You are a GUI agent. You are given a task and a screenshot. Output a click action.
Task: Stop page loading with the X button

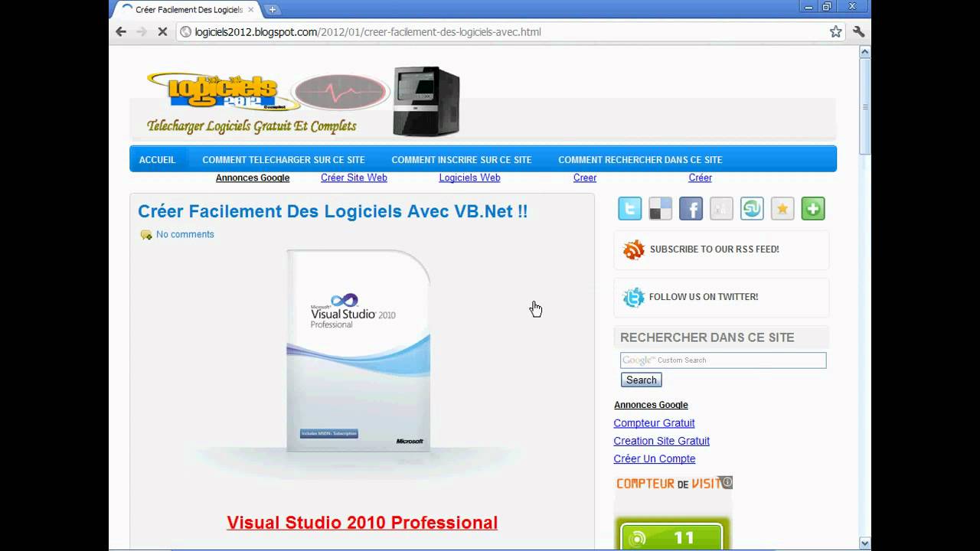[162, 31]
